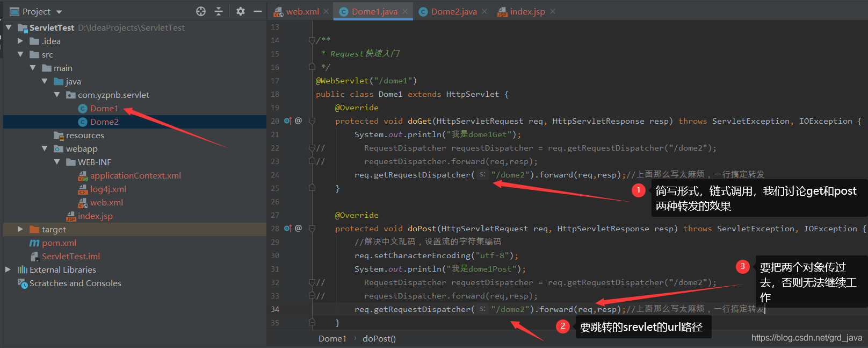Fold the Javadoc comment at line 14
Screen dimensions: 868x348
[x=312, y=40]
